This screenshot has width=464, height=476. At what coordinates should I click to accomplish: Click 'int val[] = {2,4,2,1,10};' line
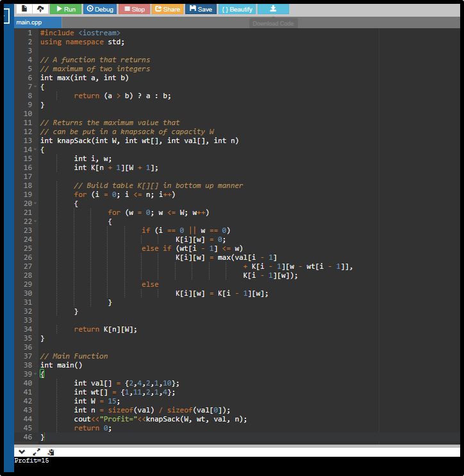tap(127, 383)
